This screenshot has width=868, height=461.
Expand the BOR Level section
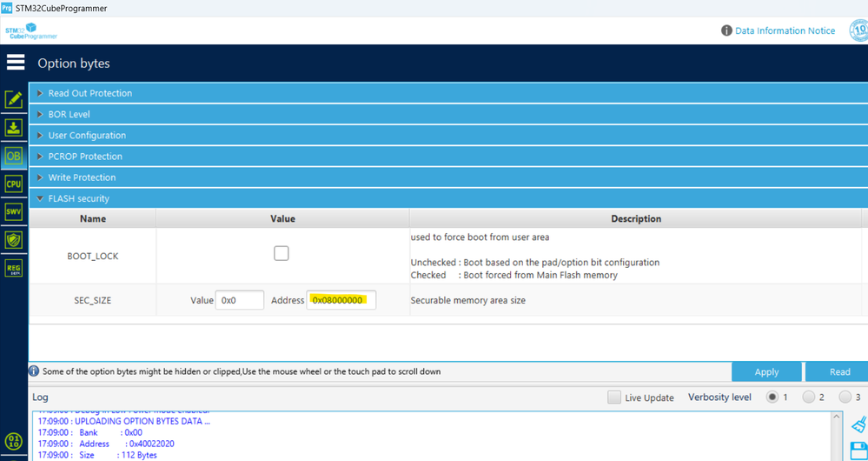tap(448, 114)
